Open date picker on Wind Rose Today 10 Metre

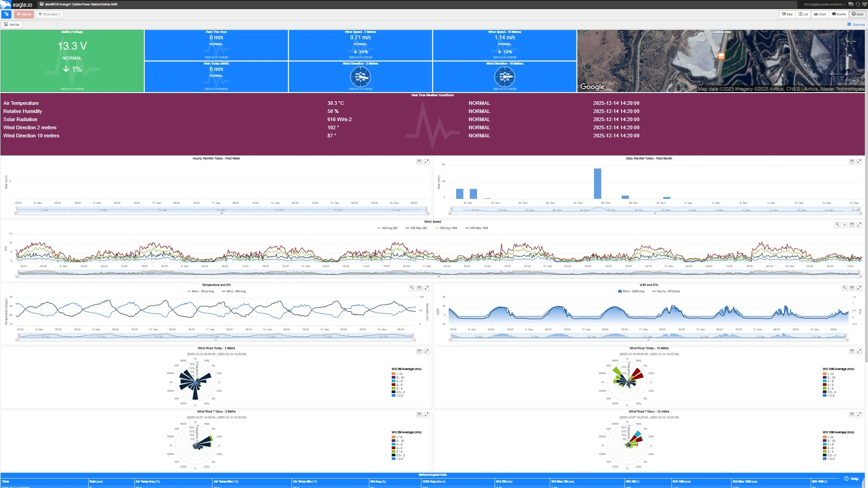click(852, 352)
